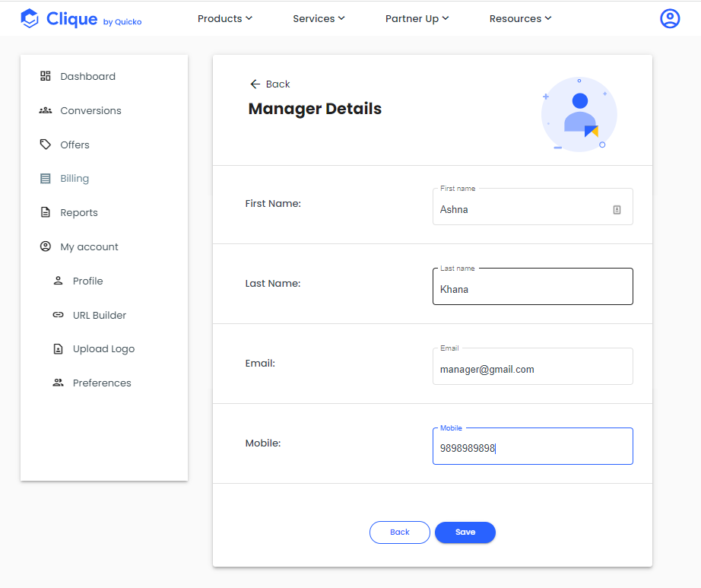701x588 pixels.
Task: Click the Clique hexagon logo icon
Action: pos(30,18)
